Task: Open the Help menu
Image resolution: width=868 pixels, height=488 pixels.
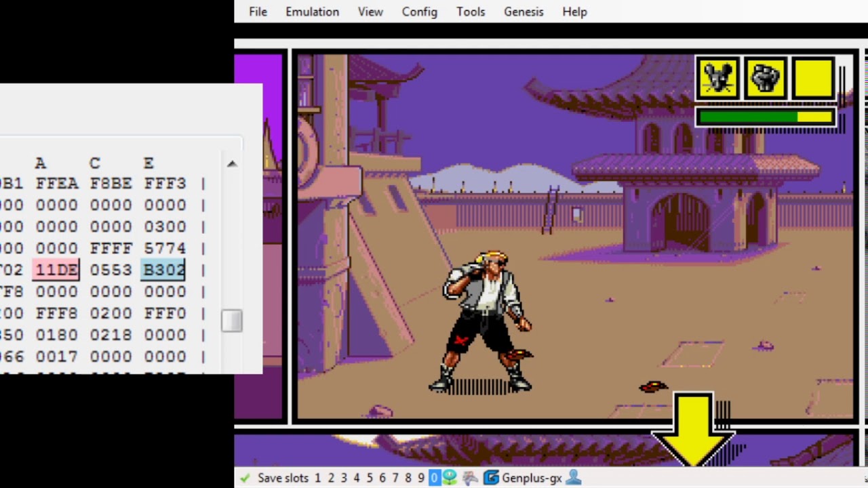Action: tap(574, 12)
